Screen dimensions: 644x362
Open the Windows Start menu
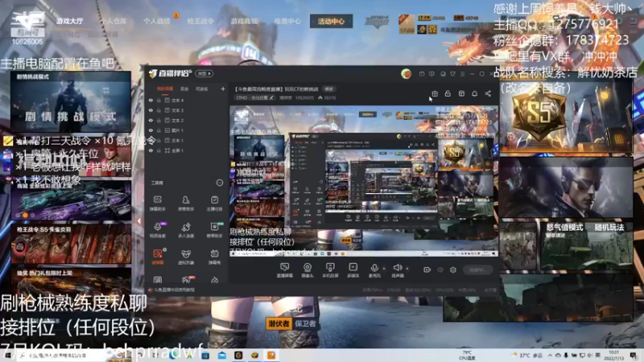point(7,356)
